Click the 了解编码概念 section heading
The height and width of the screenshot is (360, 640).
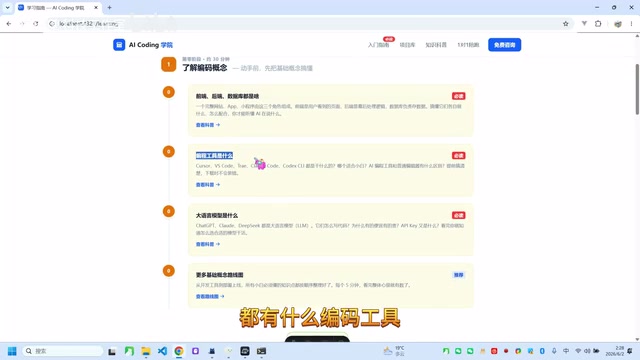click(204, 68)
